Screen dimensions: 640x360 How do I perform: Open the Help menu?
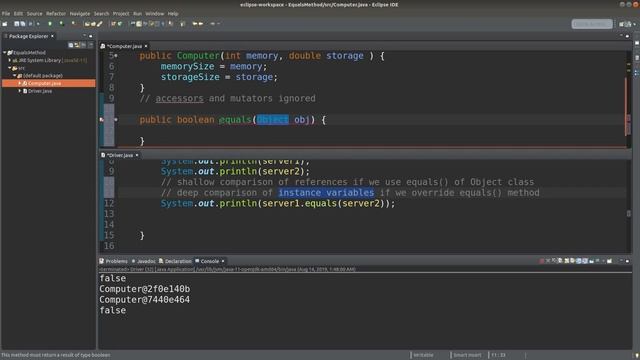click(x=173, y=13)
